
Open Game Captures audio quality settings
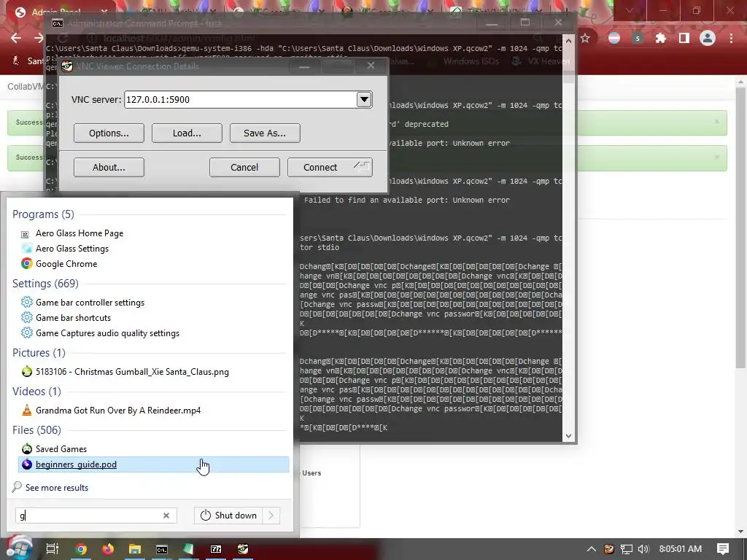pos(107,333)
